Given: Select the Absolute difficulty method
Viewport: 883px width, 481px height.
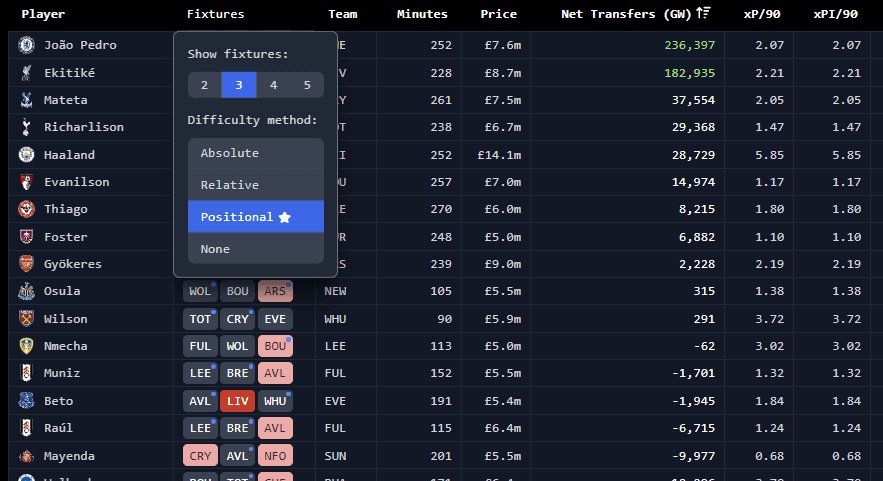Looking at the screenshot, I should 256,153.
